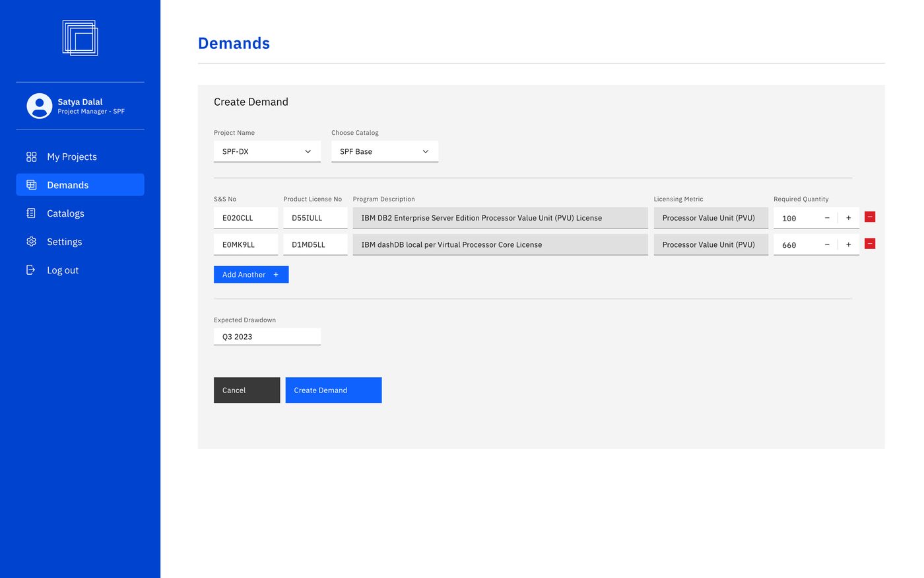Click the Satya Dalal user name
This screenshot has height=578, width=924.
point(80,102)
